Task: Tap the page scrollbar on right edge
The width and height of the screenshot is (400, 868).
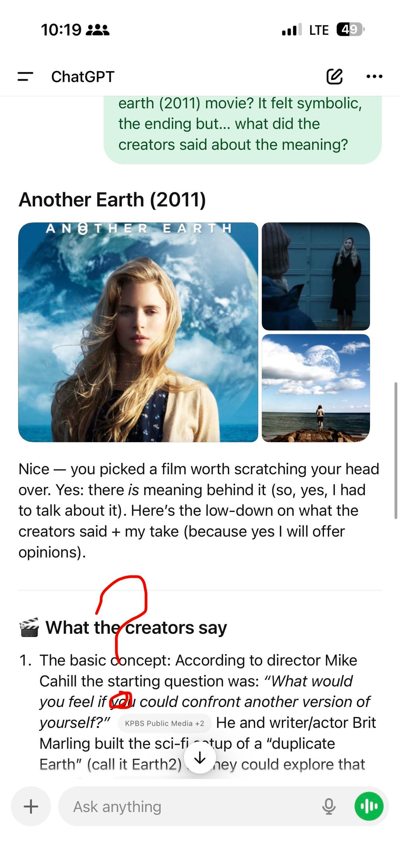Action: coord(396,450)
